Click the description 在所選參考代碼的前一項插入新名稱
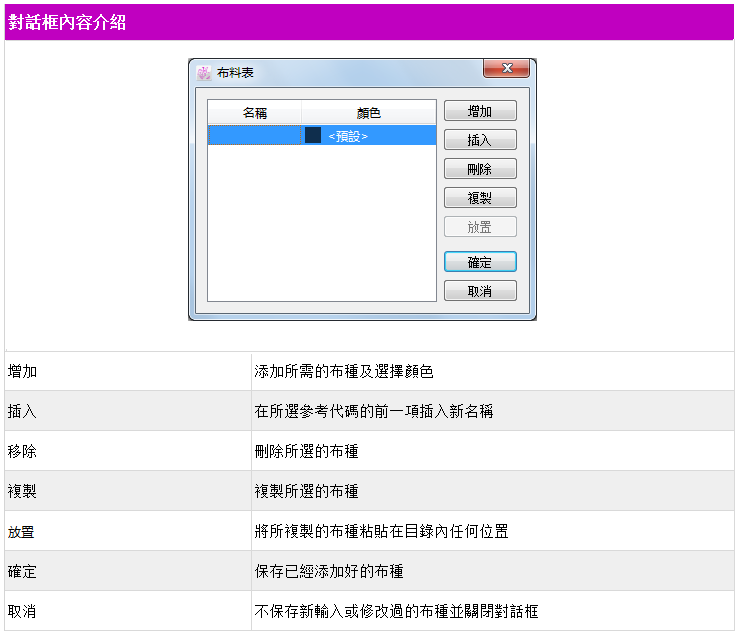The image size is (738, 635). tap(373, 412)
